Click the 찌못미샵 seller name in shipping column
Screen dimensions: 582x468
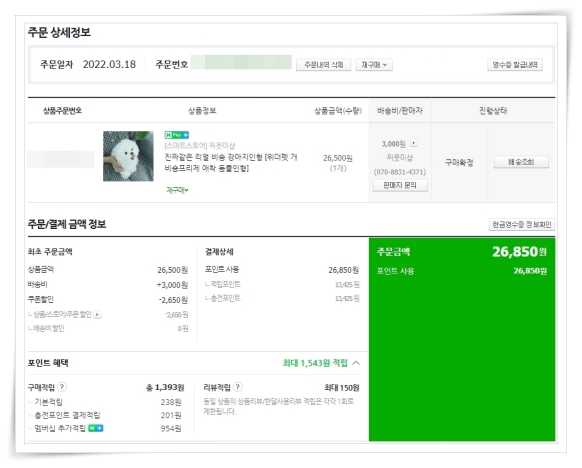400,158
